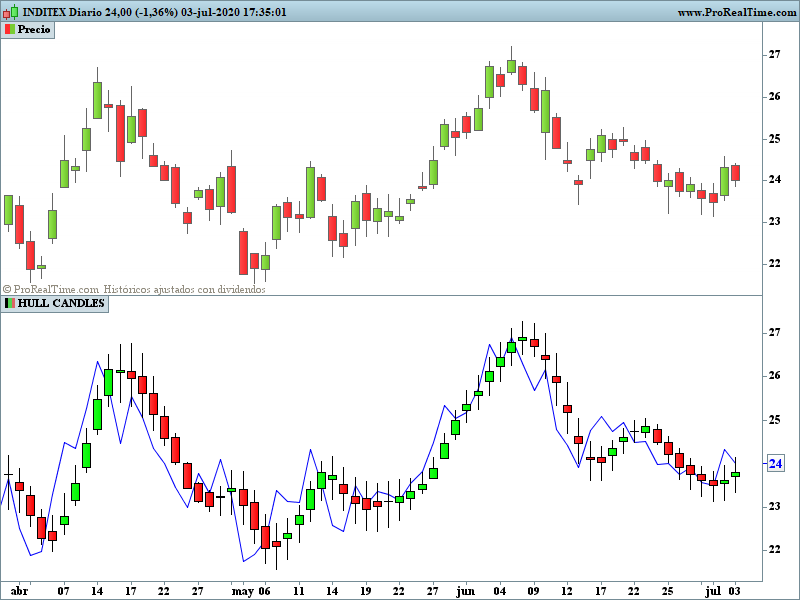Click price level 25 on top axis

click(x=774, y=139)
